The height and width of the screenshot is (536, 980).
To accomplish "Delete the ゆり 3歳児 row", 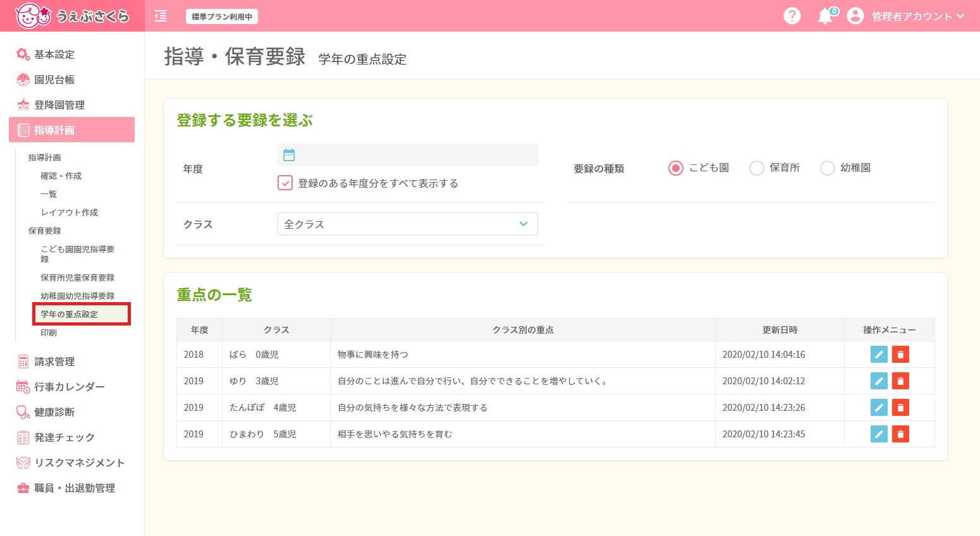I will (900, 381).
